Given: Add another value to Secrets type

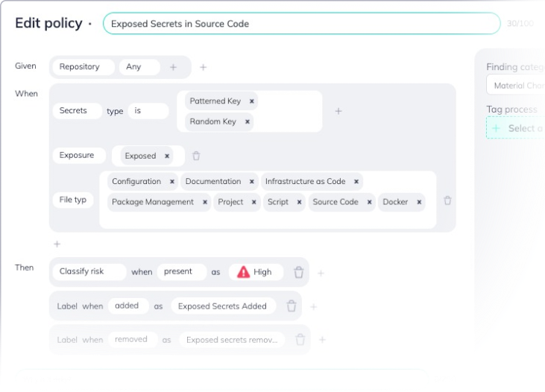Looking at the screenshot, I should pos(338,111).
